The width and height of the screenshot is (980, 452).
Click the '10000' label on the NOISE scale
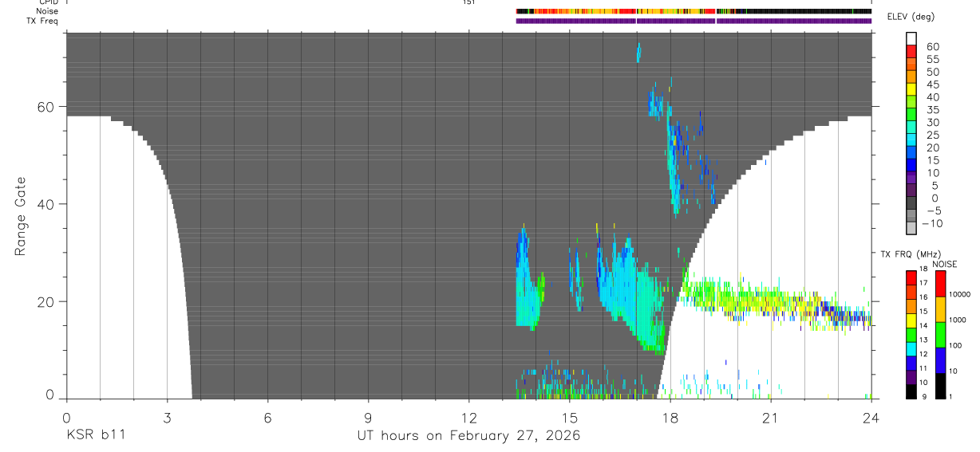click(960, 294)
